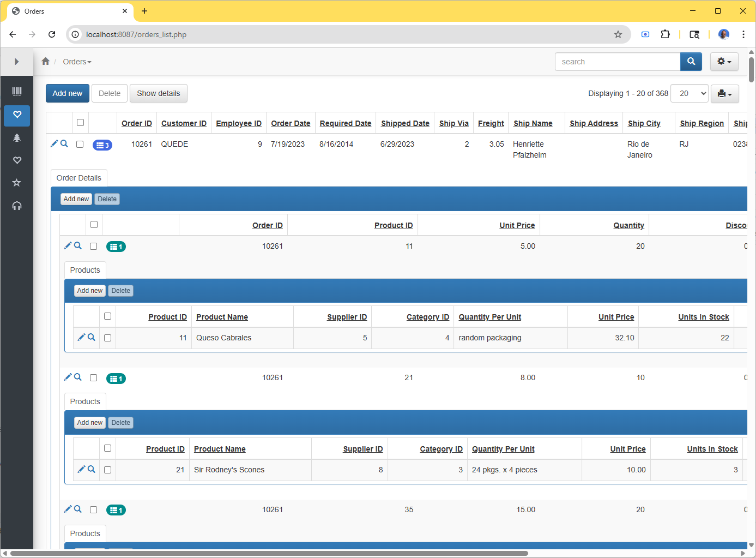The height and width of the screenshot is (558, 756).
Task: Click the home icon in the breadcrumb
Action: tap(46, 62)
